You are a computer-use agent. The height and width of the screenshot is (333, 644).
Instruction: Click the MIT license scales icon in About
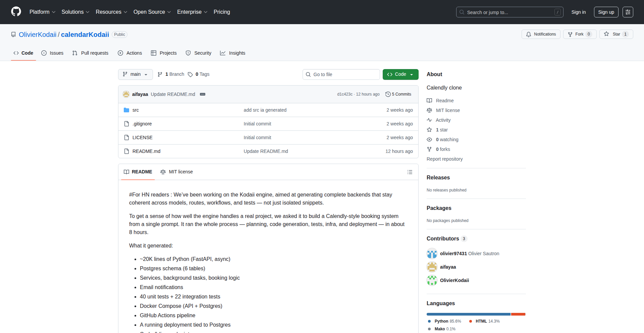430,110
